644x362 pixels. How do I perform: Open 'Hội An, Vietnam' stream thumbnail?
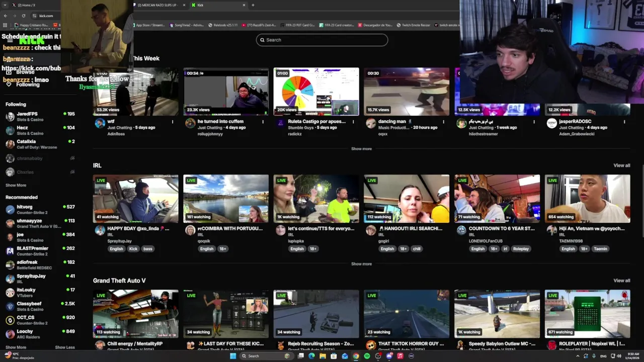tap(587, 199)
